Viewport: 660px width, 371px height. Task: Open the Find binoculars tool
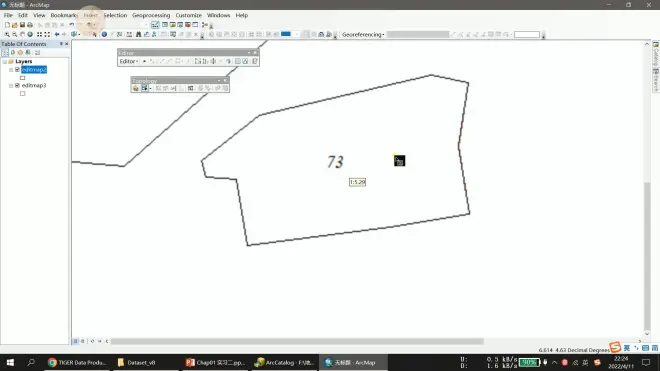tap(138, 35)
